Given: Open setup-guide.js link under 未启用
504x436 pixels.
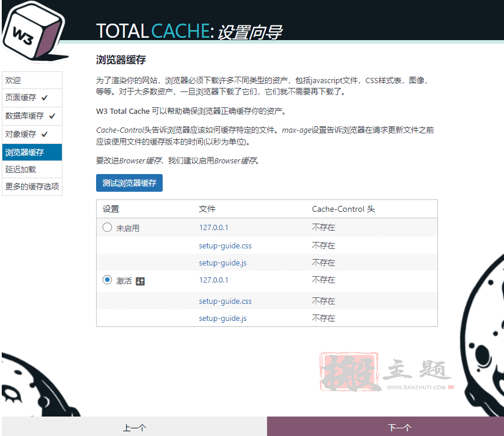Looking at the screenshot, I should [x=223, y=263].
